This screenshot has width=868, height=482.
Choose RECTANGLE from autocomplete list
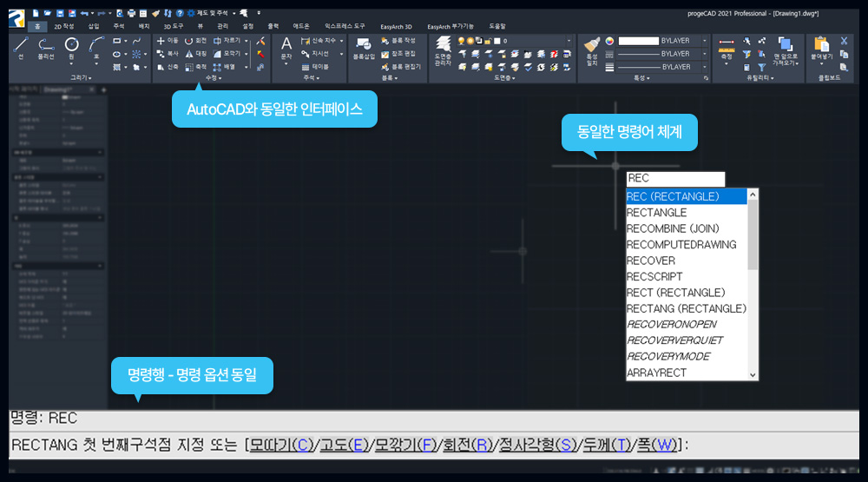[687, 213]
